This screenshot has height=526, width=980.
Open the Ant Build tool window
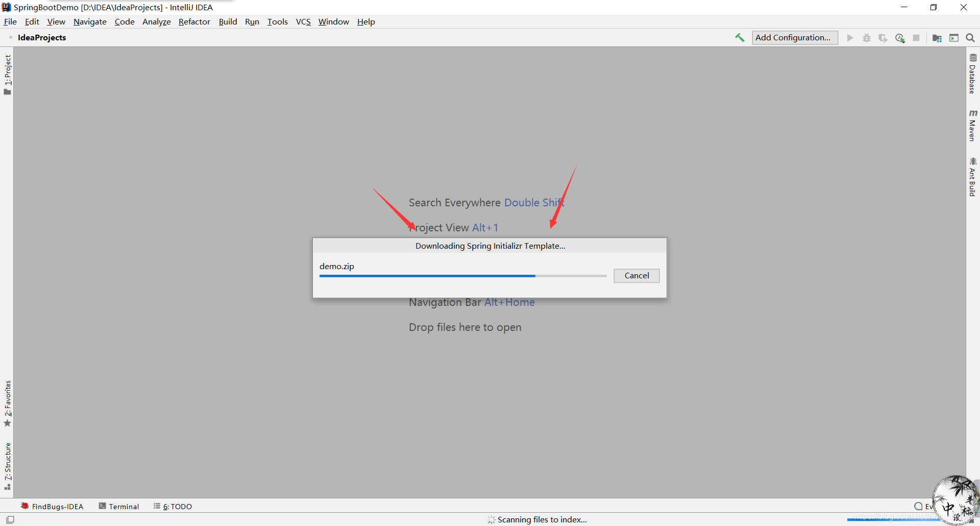(x=973, y=177)
